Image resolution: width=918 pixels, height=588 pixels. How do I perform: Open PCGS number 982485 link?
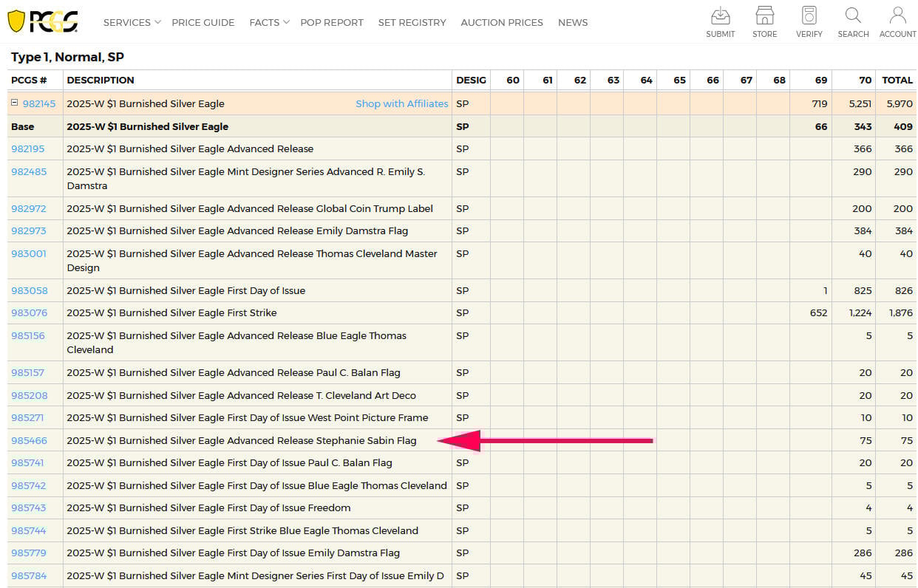point(29,171)
